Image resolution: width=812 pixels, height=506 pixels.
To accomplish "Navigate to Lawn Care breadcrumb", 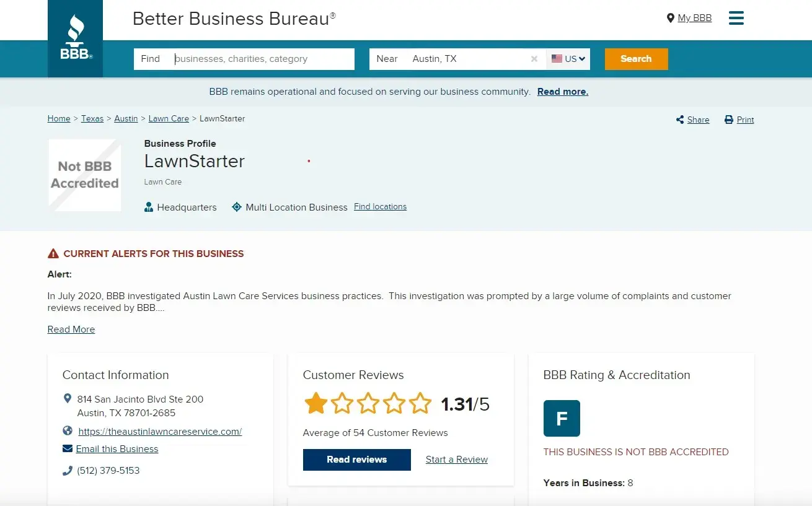I will [x=169, y=118].
